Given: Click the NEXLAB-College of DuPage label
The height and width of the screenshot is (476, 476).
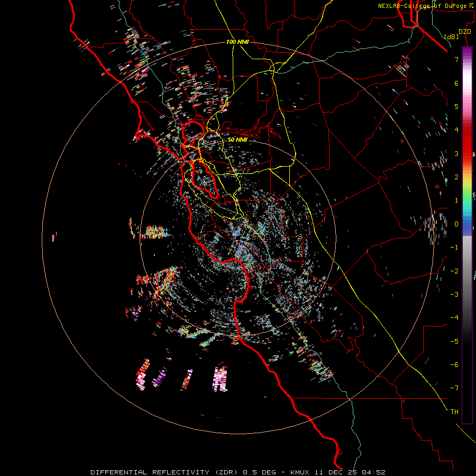Looking at the screenshot, I should coord(427,6).
